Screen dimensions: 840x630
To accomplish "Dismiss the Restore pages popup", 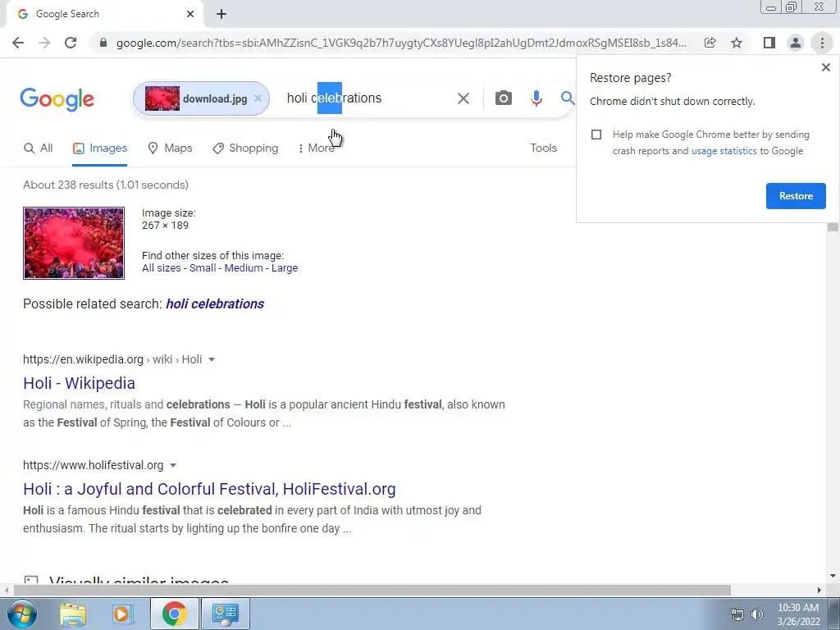I will pyautogui.click(x=825, y=67).
